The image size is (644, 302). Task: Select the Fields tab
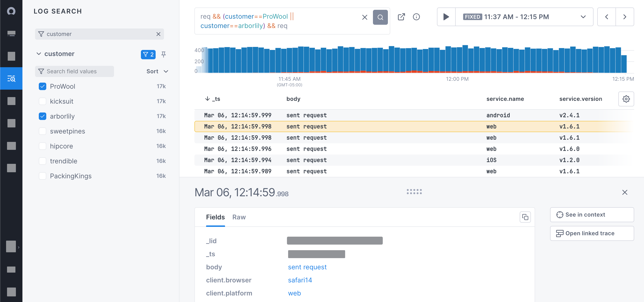[x=215, y=217]
